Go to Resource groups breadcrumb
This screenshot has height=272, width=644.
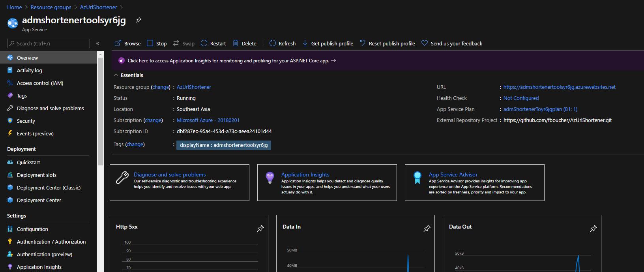point(51,7)
